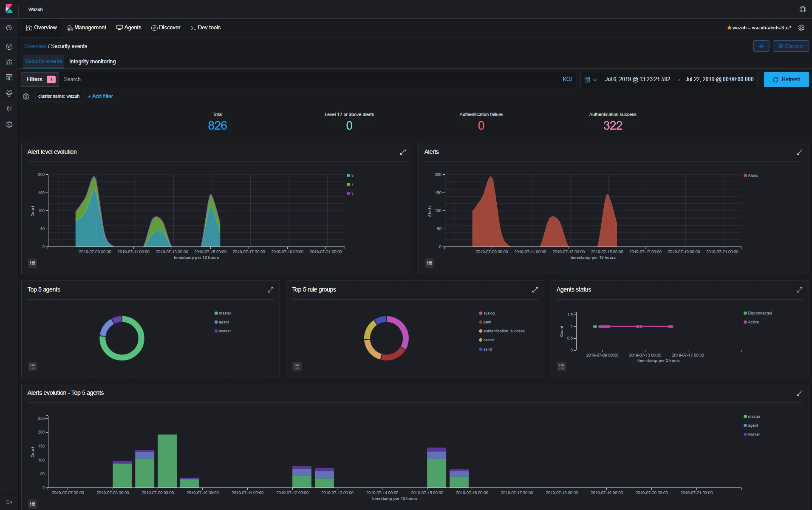Image resolution: width=812 pixels, height=510 pixels.
Task: Click the print report icon button
Action: click(761, 46)
